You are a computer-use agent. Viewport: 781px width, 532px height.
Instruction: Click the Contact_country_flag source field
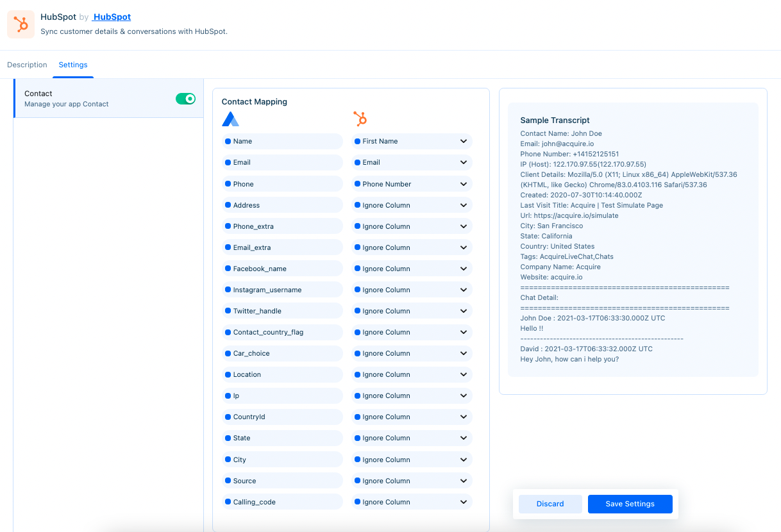282,332
